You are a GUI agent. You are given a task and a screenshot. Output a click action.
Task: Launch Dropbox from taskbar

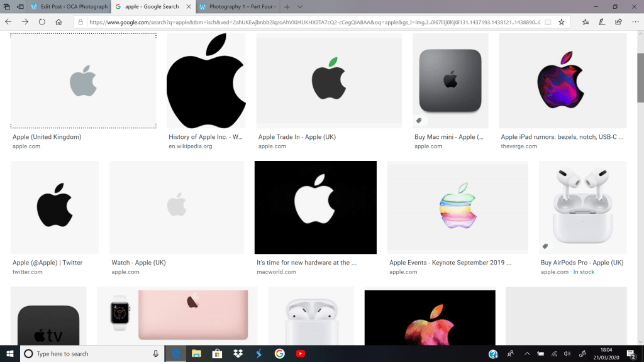pos(238,353)
